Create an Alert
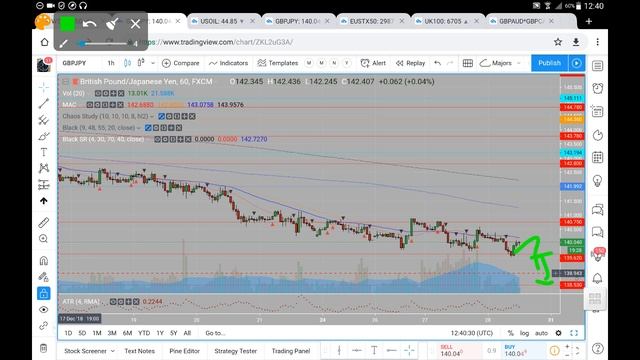 point(373,63)
